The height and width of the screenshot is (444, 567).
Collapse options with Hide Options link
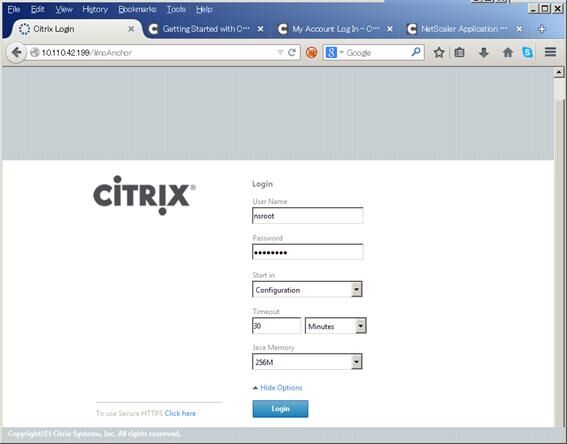click(281, 388)
